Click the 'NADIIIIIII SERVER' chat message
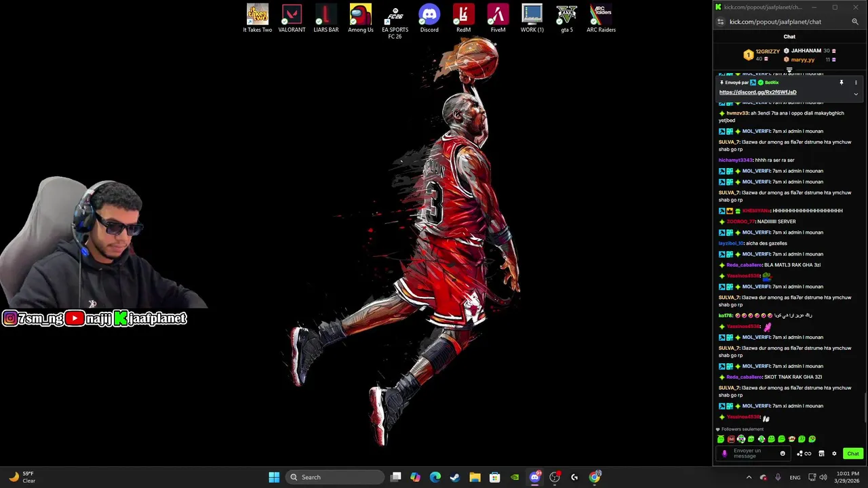 pos(776,222)
